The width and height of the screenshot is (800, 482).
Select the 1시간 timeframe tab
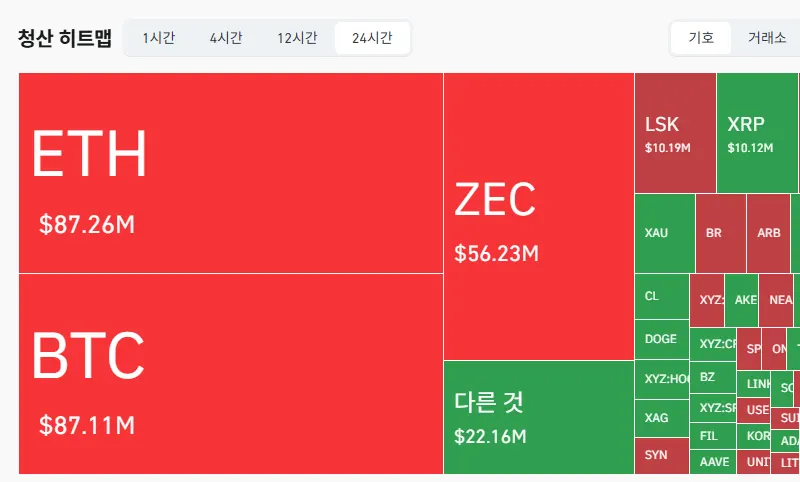pyautogui.click(x=159, y=38)
